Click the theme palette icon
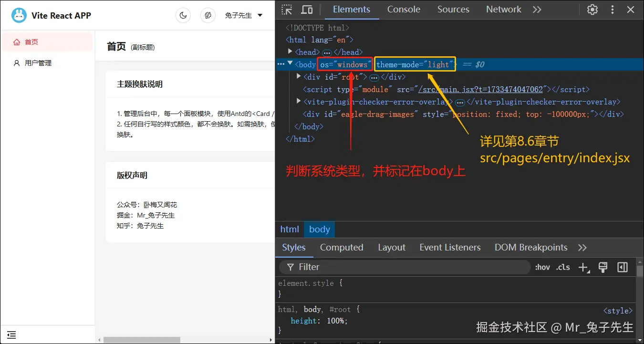Image resolution: width=644 pixels, height=344 pixels. point(208,15)
